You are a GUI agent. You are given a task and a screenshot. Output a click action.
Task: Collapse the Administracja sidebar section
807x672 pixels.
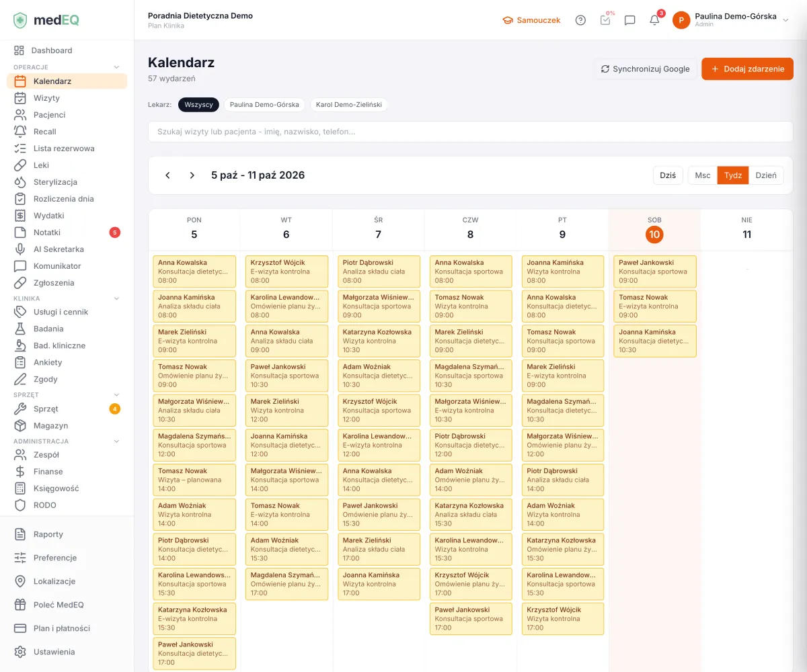click(x=116, y=442)
